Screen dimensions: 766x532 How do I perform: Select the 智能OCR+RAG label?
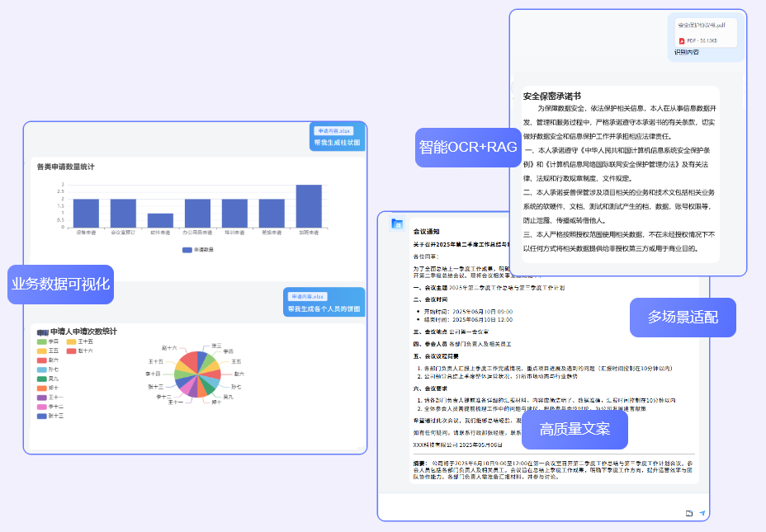(468, 148)
